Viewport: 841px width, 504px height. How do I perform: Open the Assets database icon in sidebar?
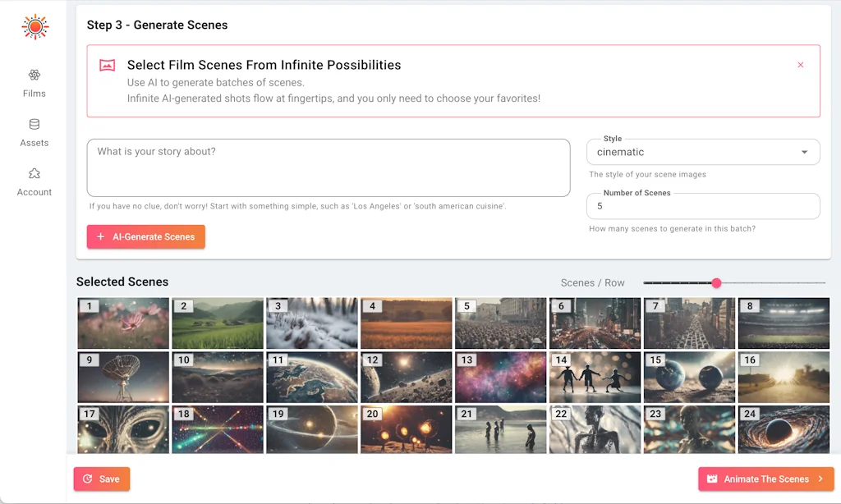(34, 124)
